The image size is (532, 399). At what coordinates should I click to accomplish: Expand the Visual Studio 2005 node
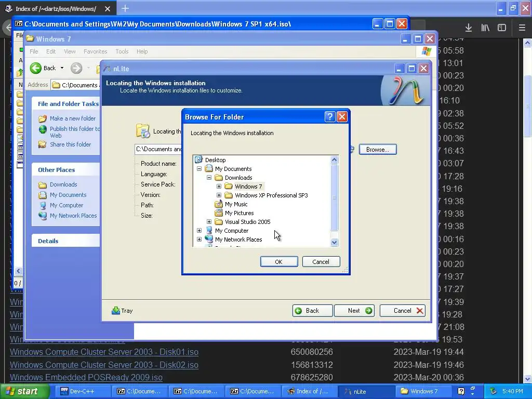click(x=209, y=221)
